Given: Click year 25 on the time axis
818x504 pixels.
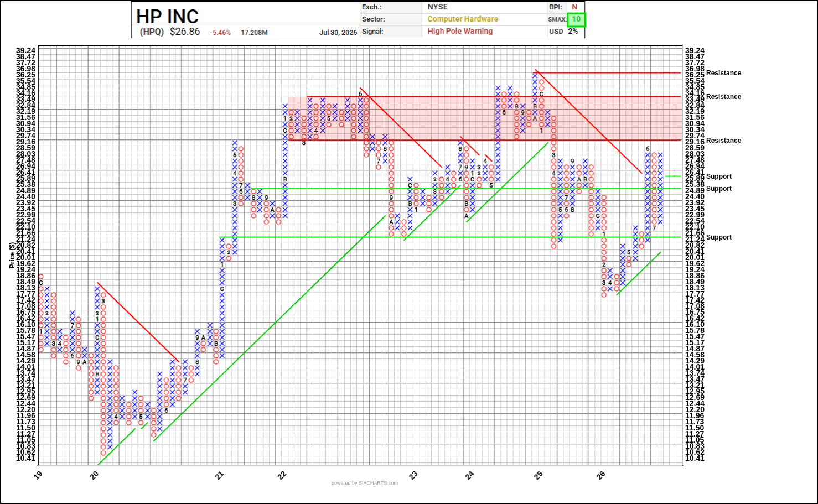Looking at the screenshot, I should (x=539, y=475).
